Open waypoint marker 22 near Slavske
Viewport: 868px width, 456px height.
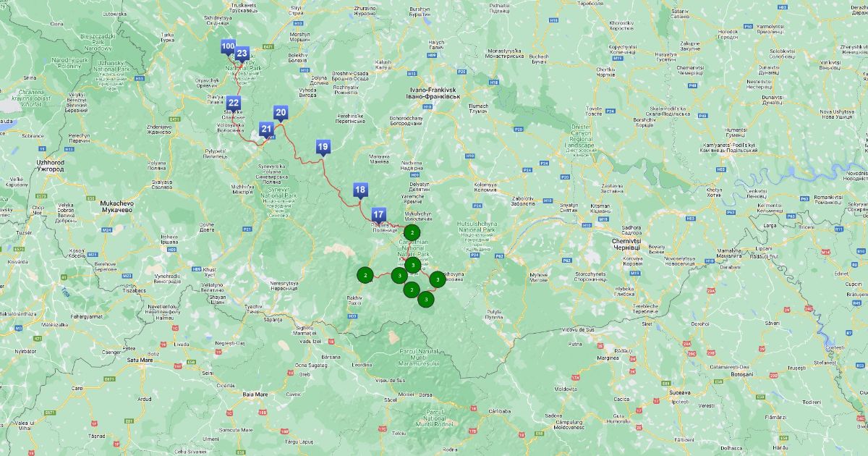[233, 103]
